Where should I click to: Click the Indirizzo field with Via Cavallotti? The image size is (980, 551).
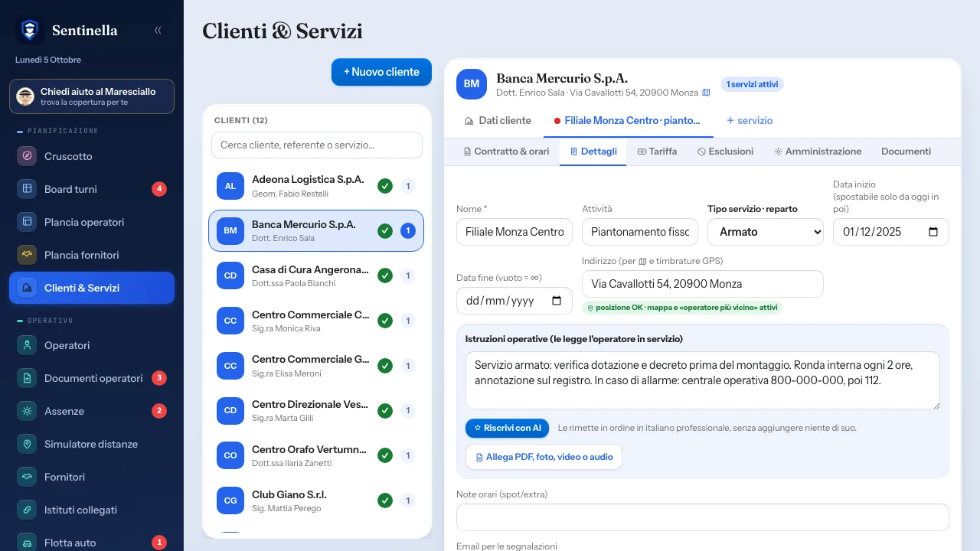click(703, 284)
